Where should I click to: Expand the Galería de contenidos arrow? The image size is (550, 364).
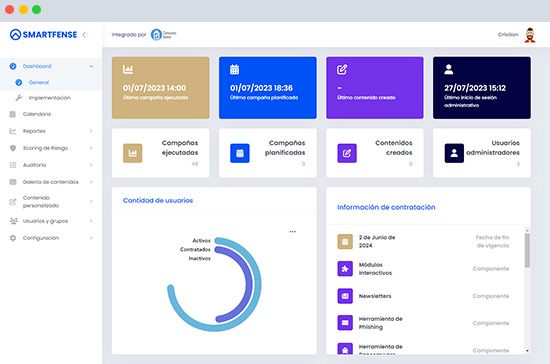tap(91, 182)
